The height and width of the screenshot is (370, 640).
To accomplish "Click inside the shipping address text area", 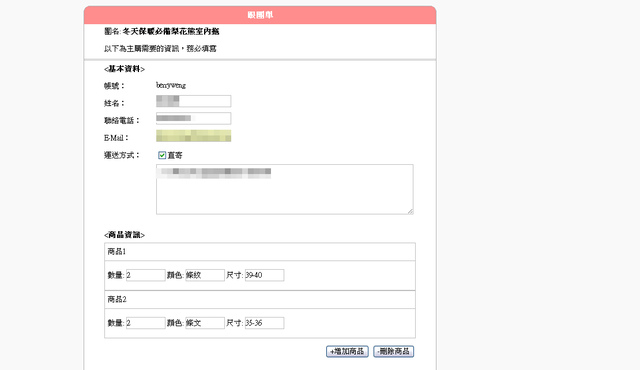I will (x=285, y=189).
